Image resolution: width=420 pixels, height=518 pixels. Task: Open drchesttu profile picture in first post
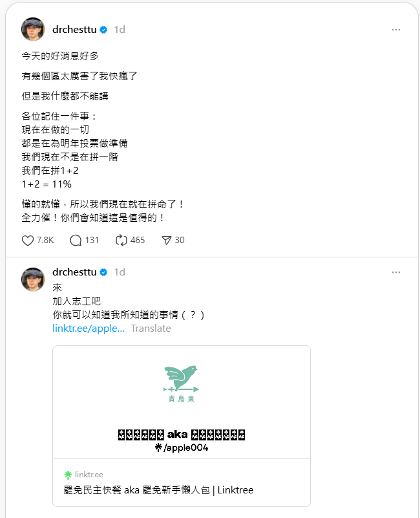click(33, 29)
